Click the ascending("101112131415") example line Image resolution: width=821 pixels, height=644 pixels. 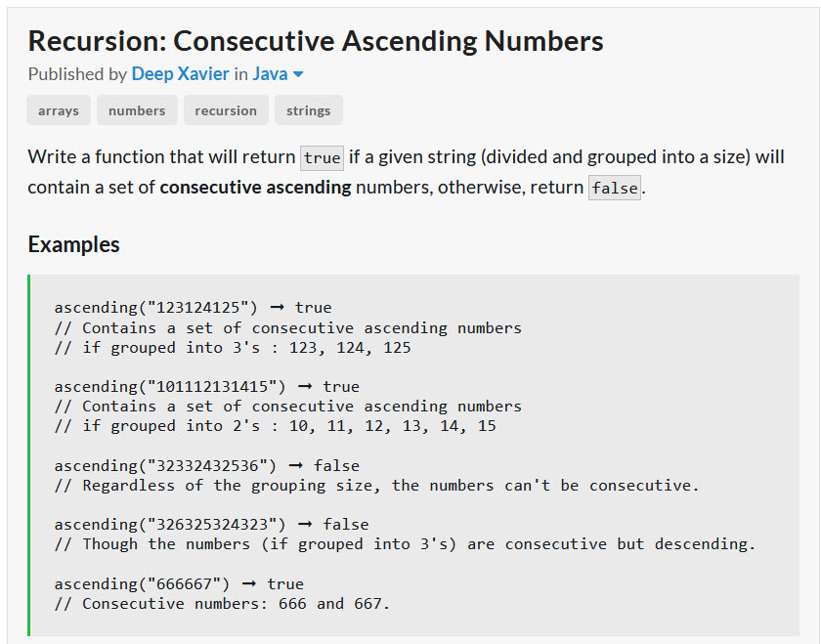pyautogui.click(x=206, y=386)
